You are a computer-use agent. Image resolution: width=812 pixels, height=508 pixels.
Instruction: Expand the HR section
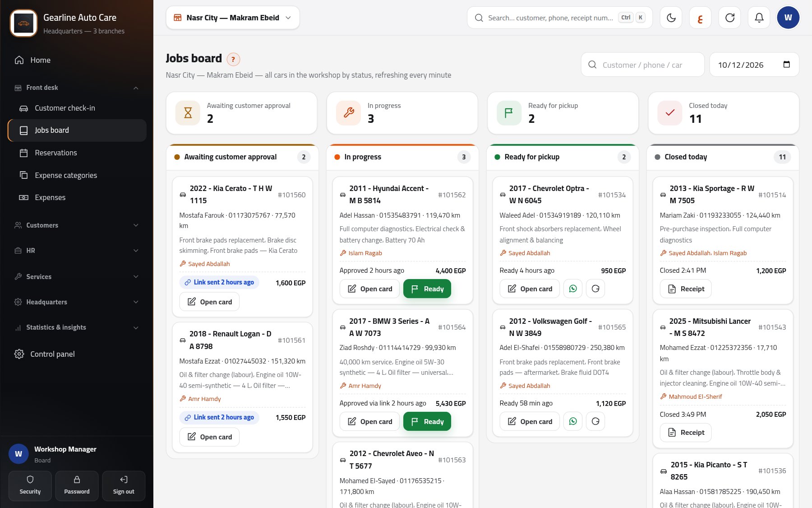(77, 251)
